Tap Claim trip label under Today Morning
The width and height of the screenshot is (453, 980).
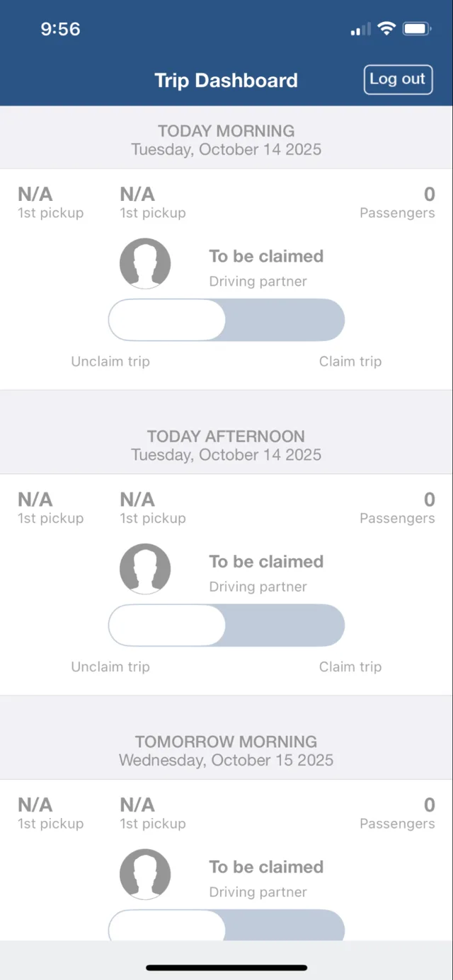350,362
